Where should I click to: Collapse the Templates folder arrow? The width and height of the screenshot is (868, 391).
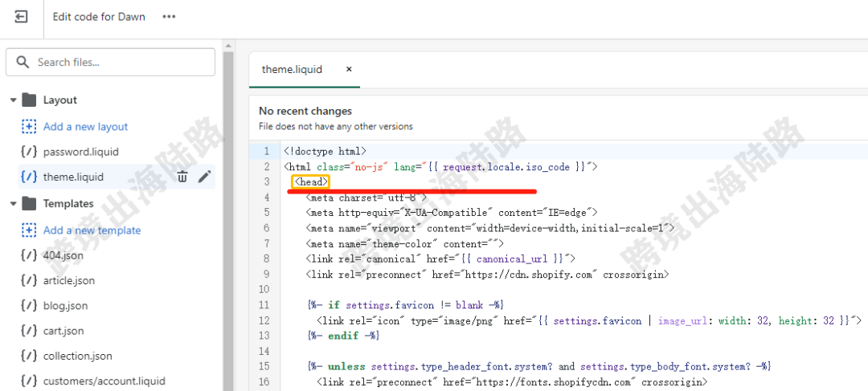(x=13, y=204)
